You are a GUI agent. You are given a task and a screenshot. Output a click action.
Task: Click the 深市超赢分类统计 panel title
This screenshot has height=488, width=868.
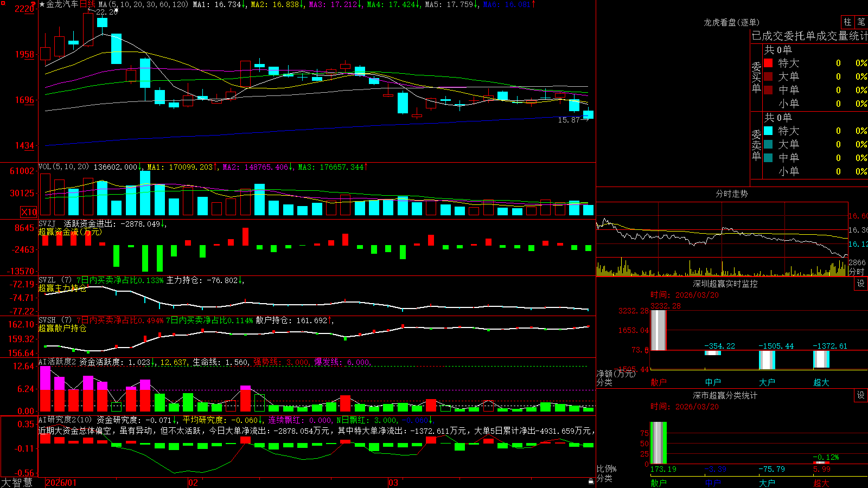coord(725,395)
